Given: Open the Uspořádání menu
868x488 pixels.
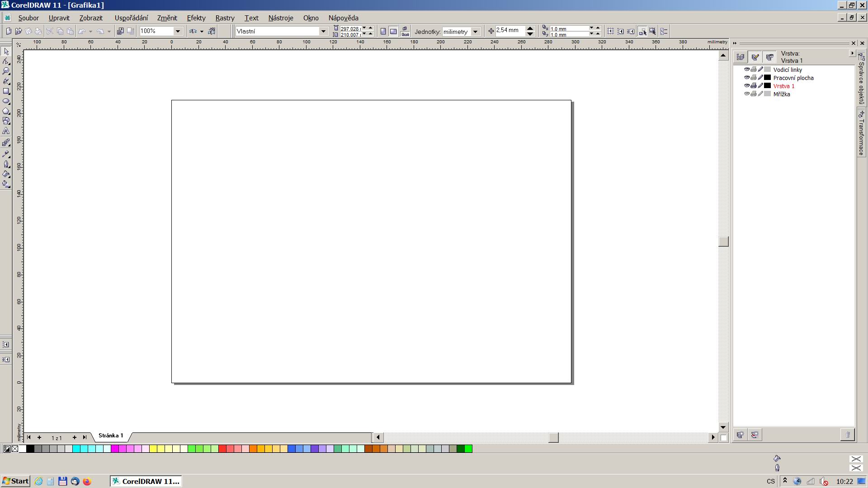Looking at the screenshot, I should 131,18.
